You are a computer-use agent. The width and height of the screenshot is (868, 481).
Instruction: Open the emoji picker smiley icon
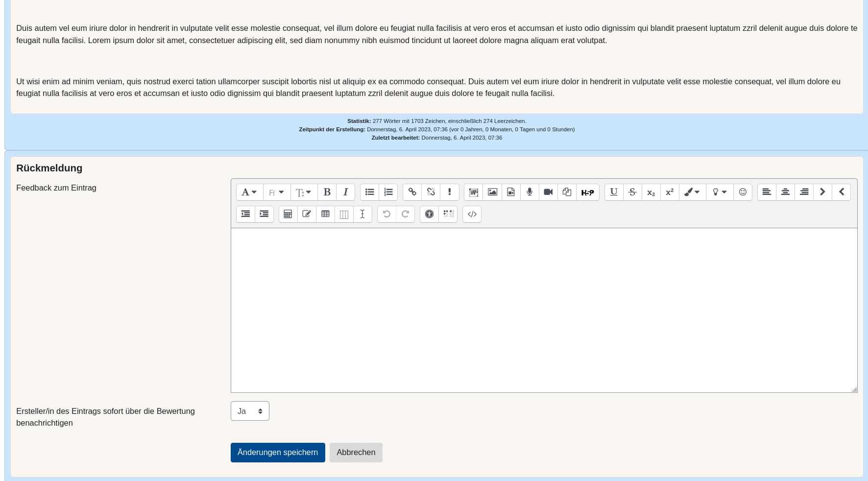coord(743,192)
